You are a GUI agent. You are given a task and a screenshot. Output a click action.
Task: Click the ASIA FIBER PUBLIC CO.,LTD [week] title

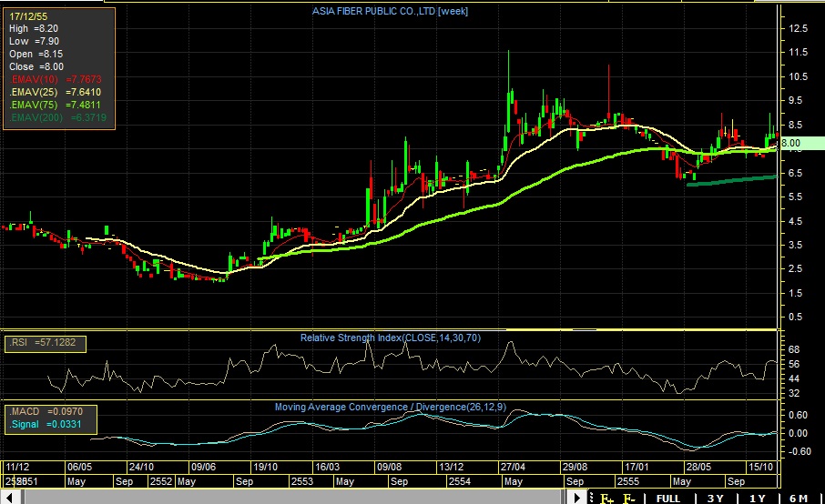click(390, 11)
